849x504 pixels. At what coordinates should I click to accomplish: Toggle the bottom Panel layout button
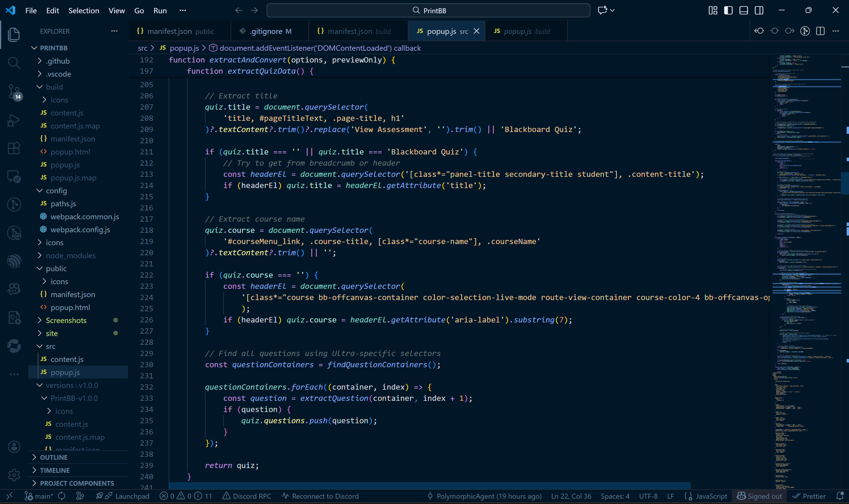click(x=743, y=11)
